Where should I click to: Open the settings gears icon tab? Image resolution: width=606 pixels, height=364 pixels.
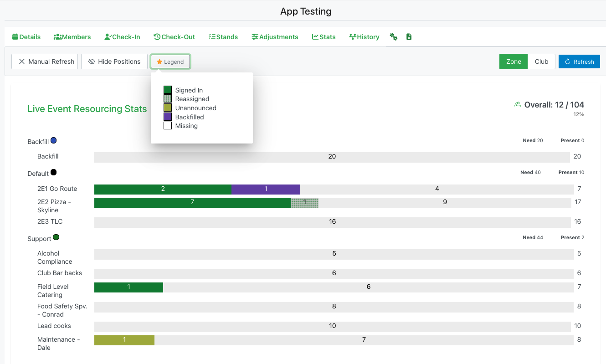394,37
